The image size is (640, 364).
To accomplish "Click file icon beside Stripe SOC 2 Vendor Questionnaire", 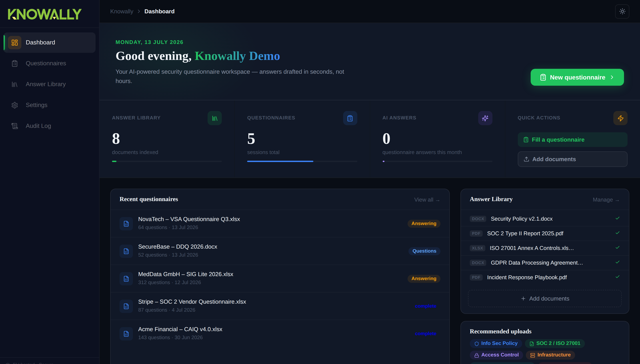I will coord(126,306).
